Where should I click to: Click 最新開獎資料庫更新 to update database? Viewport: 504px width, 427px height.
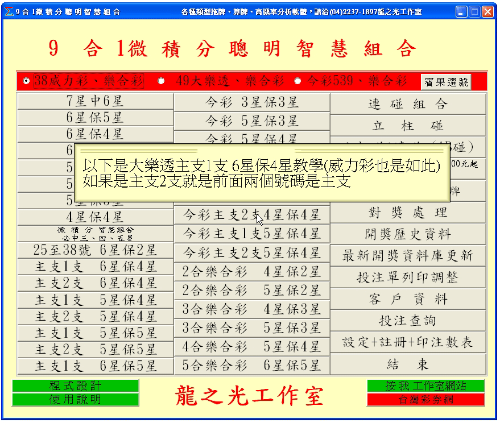[x=408, y=256]
